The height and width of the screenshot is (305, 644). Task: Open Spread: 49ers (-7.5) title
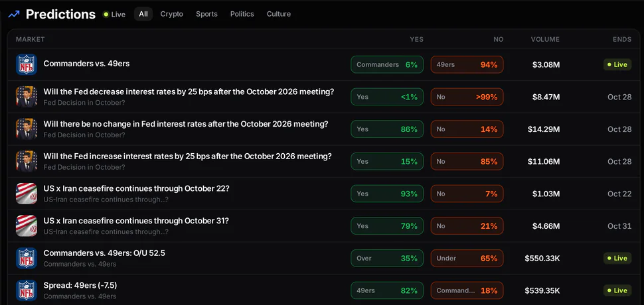pos(80,285)
